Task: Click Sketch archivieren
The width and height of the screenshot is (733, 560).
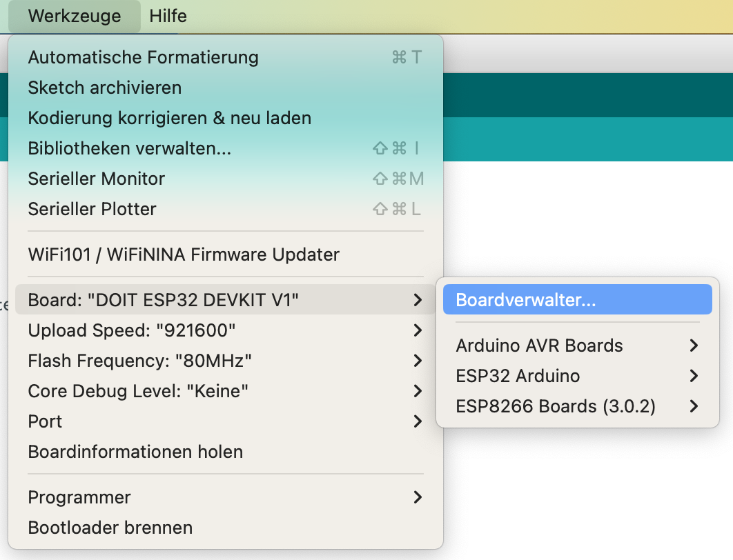Action: pyautogui.click(x=105, y=88)
